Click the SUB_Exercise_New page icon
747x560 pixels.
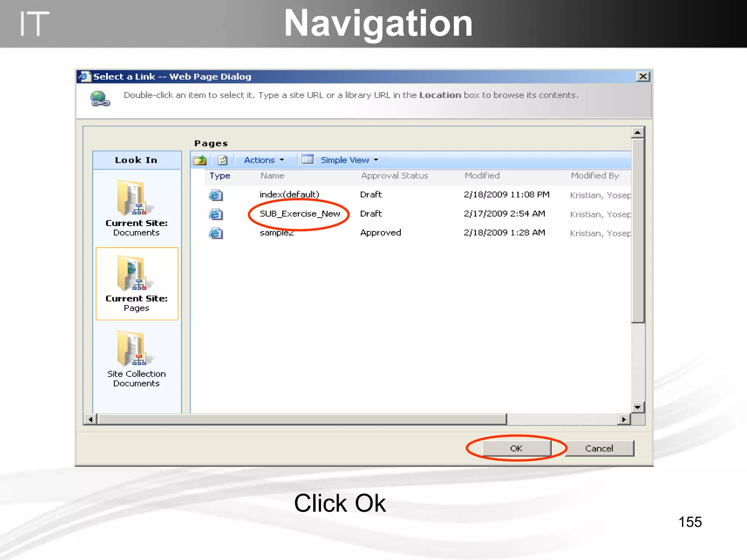click(216, 214)
